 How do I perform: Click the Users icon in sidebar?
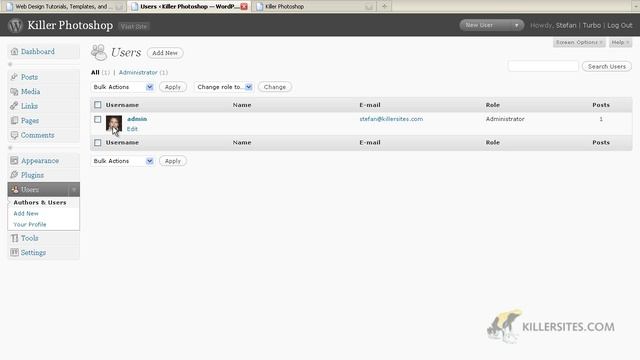pos(15,189)
